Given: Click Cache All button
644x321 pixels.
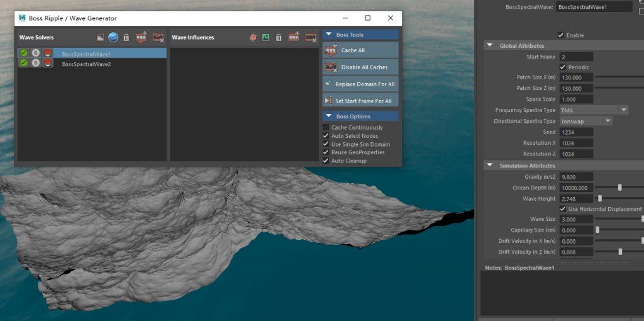Looking at the screenshot, I should (x=360, y=50).
